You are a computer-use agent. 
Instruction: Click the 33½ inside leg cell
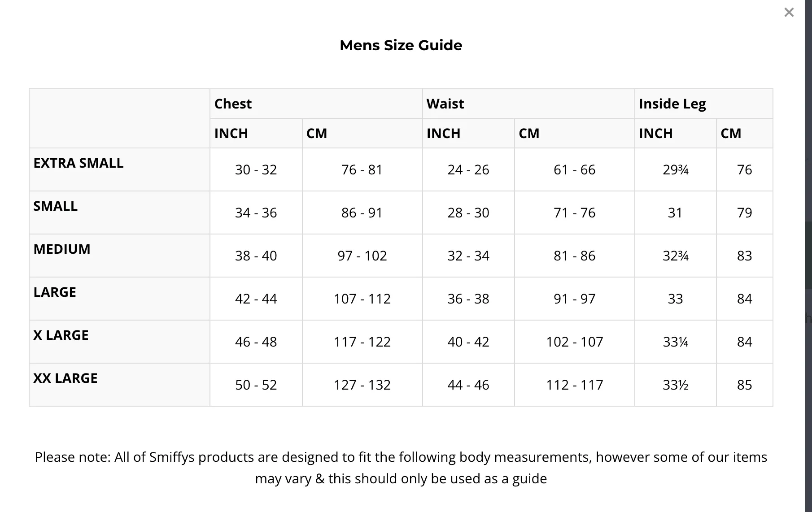pos(676,385)
